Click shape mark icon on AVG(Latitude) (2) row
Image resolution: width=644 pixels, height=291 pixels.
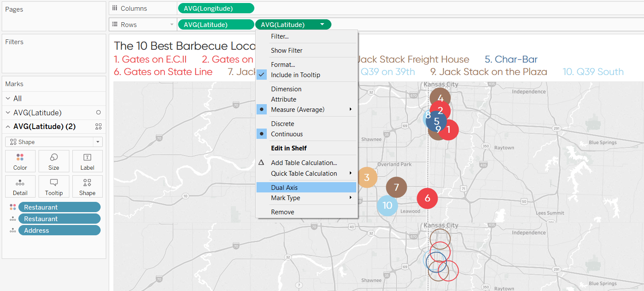tap(98, 126)
